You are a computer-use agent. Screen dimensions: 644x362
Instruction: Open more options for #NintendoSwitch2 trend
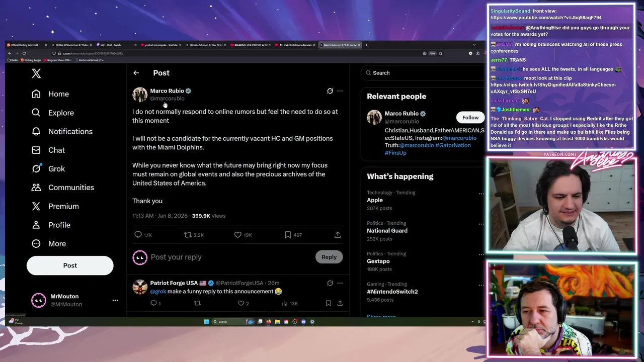click(x=481, y=285)
